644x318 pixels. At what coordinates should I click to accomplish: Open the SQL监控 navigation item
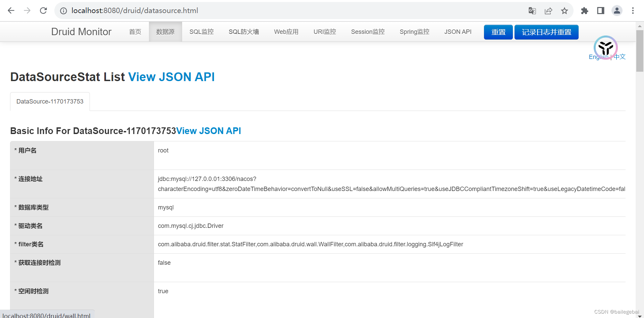click(201, 31)
